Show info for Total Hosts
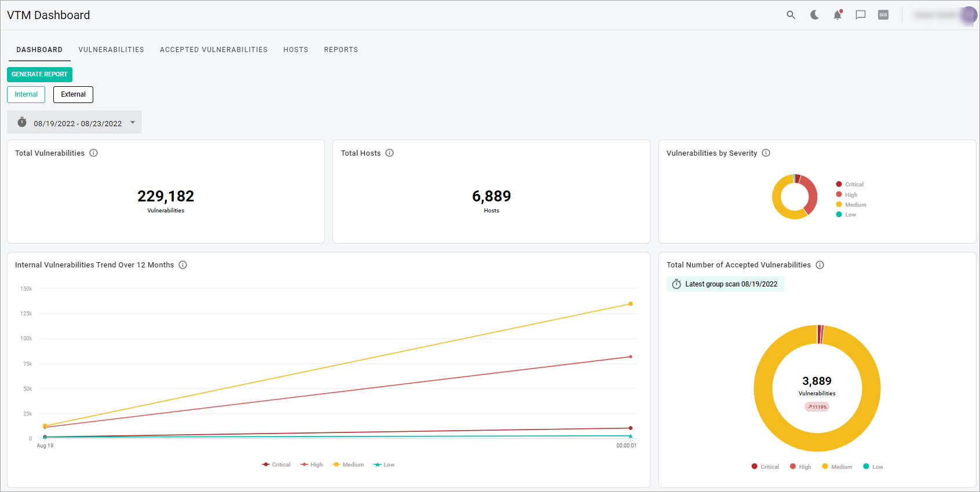This screenshot has width=980, height=492. (x=390, y=153)
